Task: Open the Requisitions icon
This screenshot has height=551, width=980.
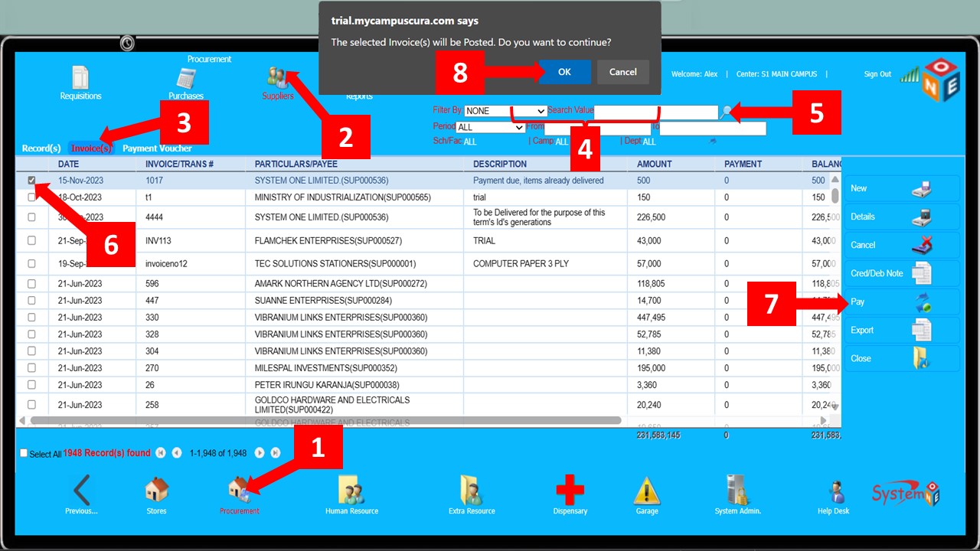Action: click(x=80, y=79)
